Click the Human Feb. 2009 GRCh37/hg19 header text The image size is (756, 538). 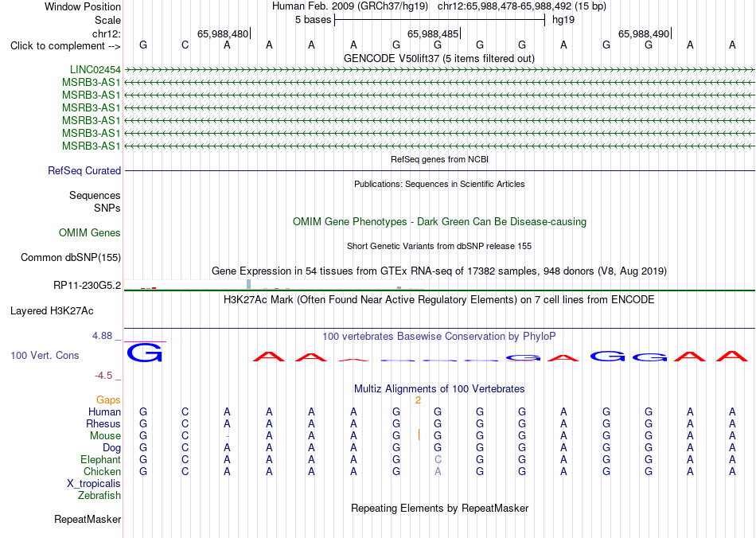[x=350, y=6]
